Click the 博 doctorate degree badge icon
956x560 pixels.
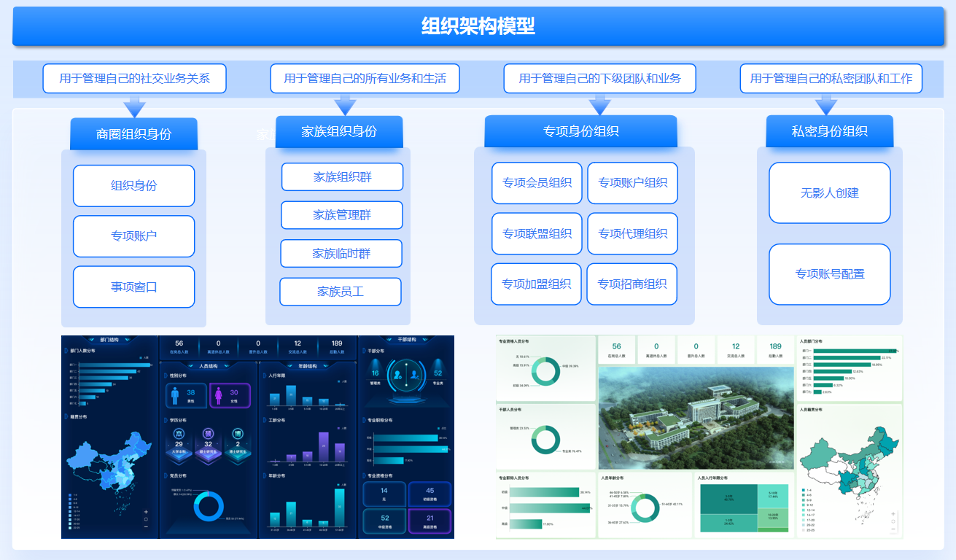click(238, 434)
